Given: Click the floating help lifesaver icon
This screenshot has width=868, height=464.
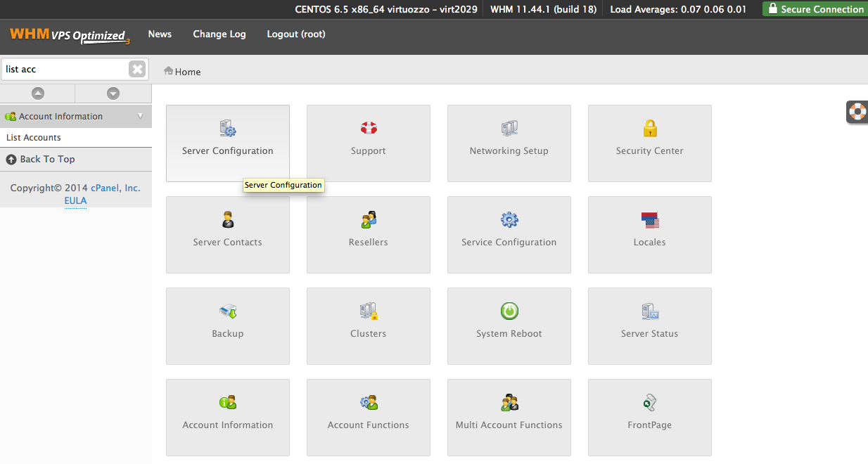Looking at the screenshot, I should 857,111.
